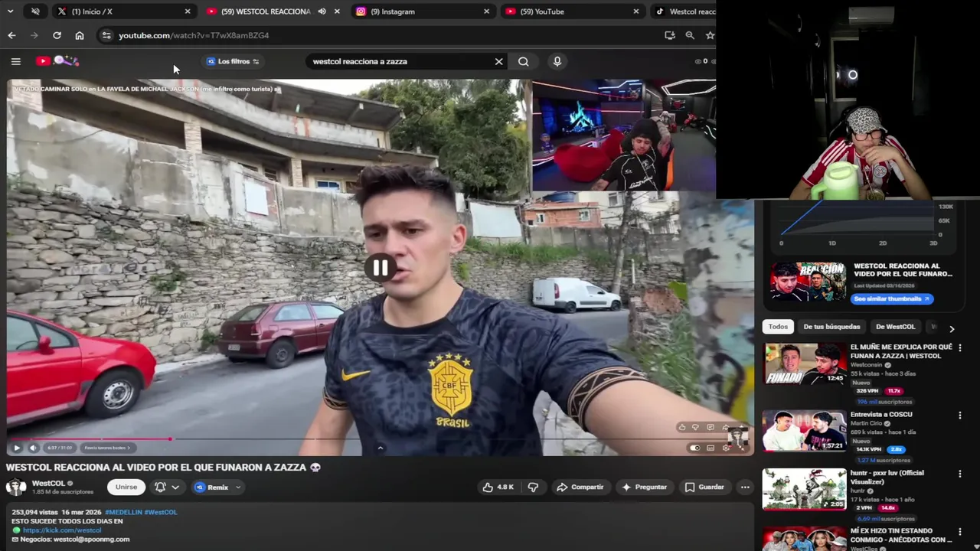Seek on the red video progress bar
Viewport: 980px width, 551px height.
[x=380, y=439]
